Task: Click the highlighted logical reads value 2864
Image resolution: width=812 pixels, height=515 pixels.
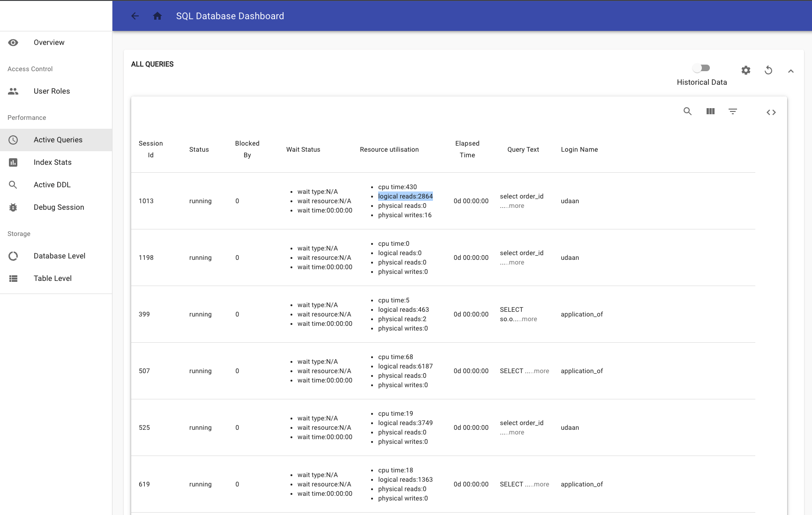Action: pyautogui.click(x=405, y=196)
